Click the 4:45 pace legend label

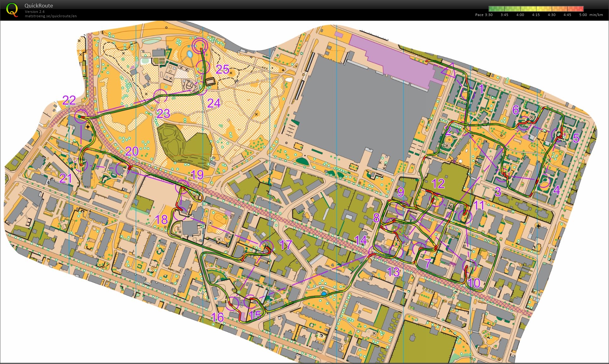[567, 15]
